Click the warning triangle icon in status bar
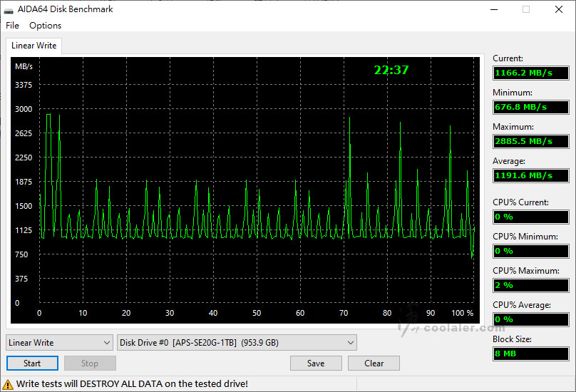This screenshot has height=392, width=576. click(7, 385)
